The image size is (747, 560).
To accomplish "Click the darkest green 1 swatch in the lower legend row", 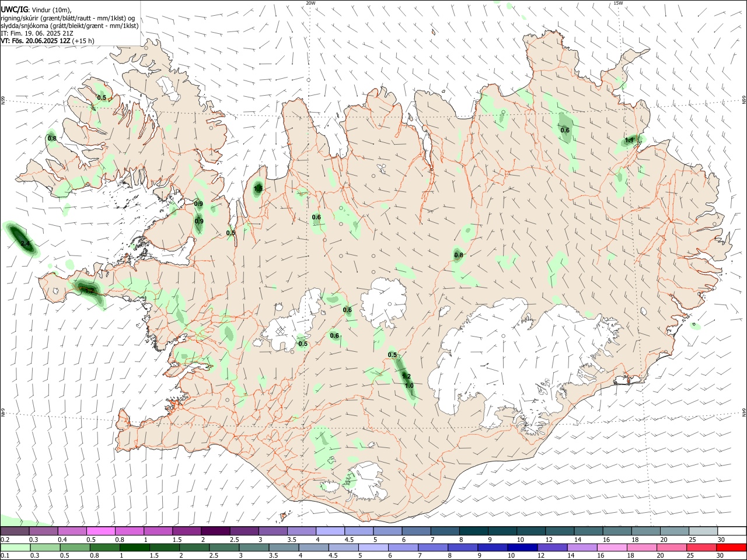I will (134, 547).
